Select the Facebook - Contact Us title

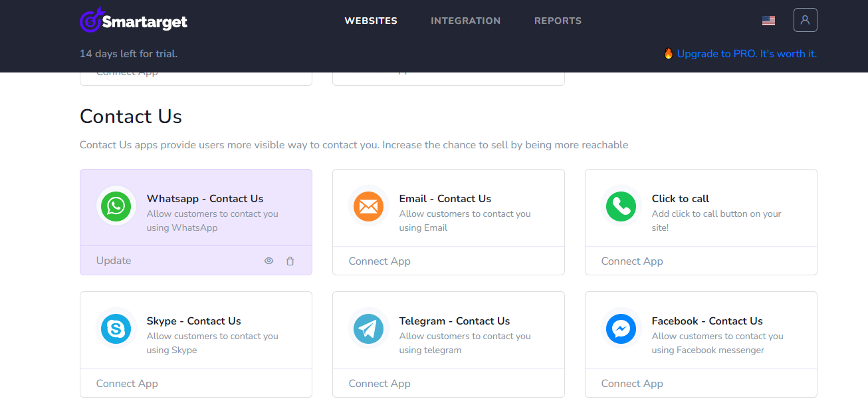point(707,321)
